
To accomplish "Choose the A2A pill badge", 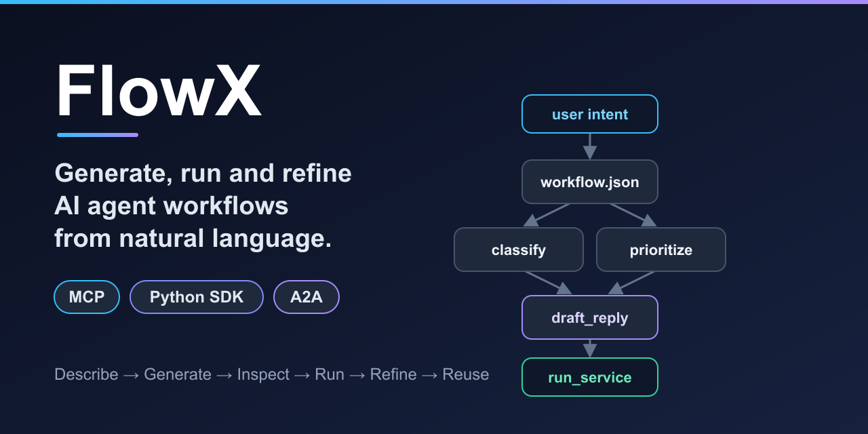I will point(307,297).
